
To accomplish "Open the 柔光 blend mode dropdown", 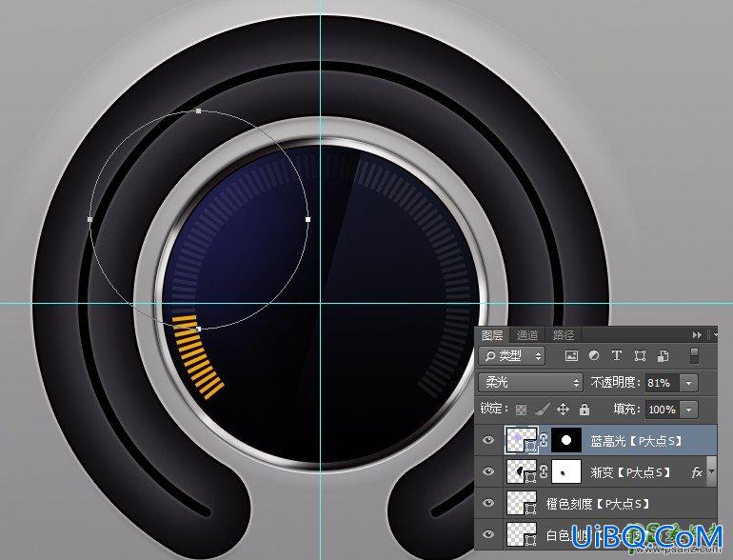I will [x=530, y=383].
